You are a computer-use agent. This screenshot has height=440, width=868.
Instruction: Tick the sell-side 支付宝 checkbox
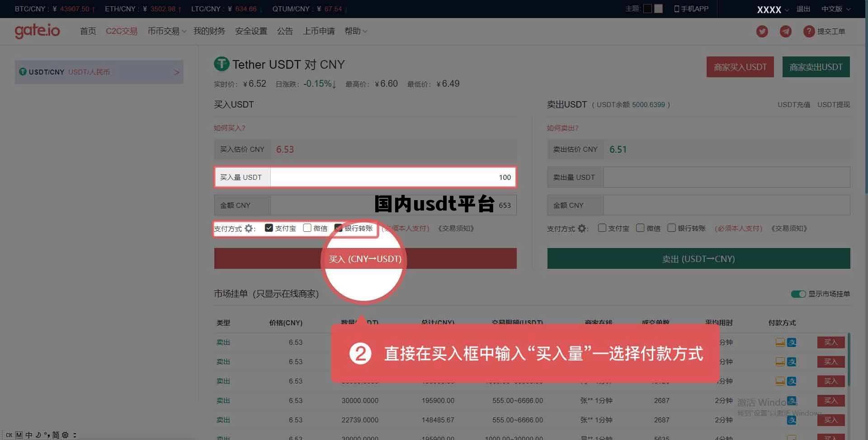click(x=602, y=228)
